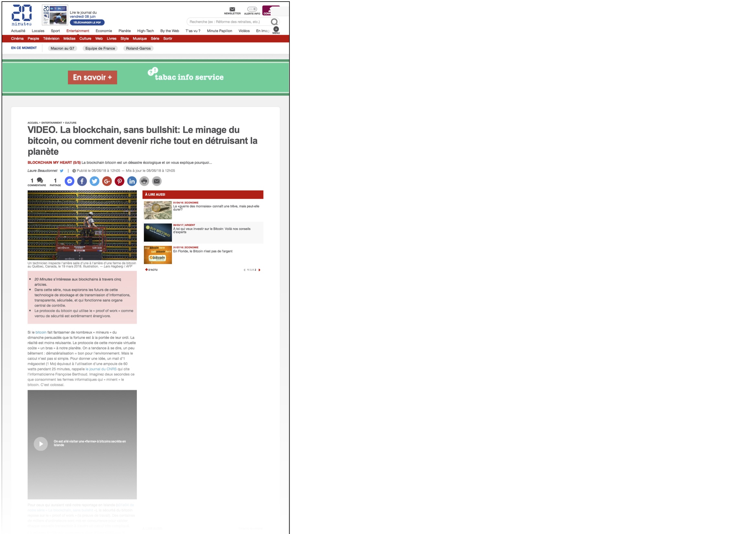Open the Economie menu item
The image size is (756, 534).
point(104,31)
